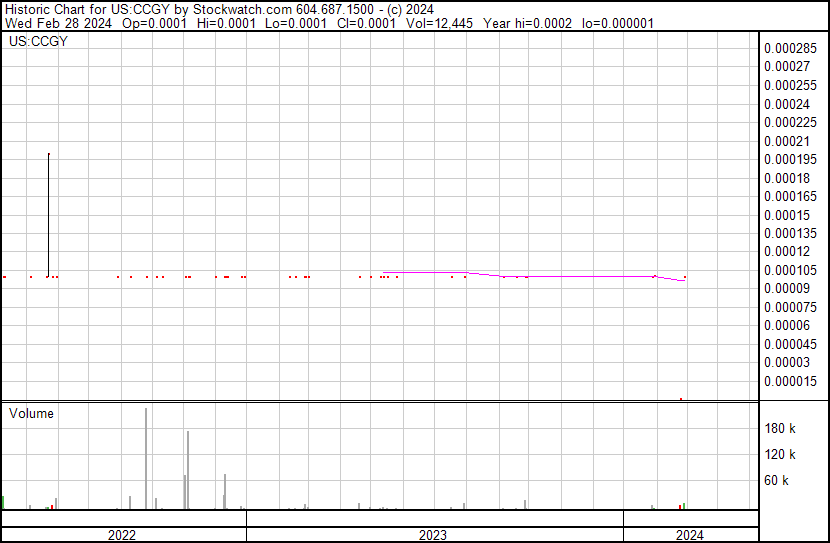Click the 0.000105 price axis label
830x543 pixels.
(x=790, y=270)
